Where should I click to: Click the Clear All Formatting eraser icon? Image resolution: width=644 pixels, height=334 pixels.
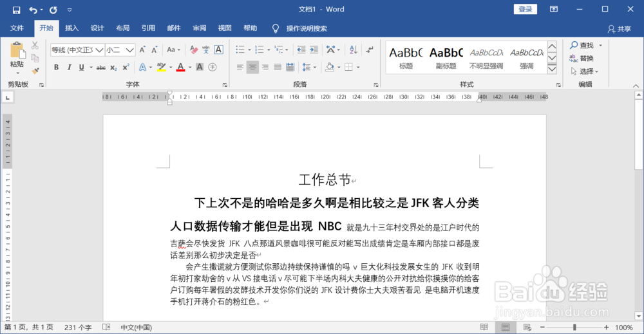click(193, 50)
